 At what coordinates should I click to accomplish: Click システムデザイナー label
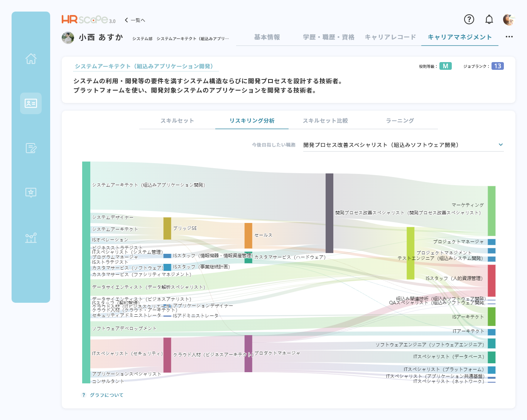(x=113, y=218)
